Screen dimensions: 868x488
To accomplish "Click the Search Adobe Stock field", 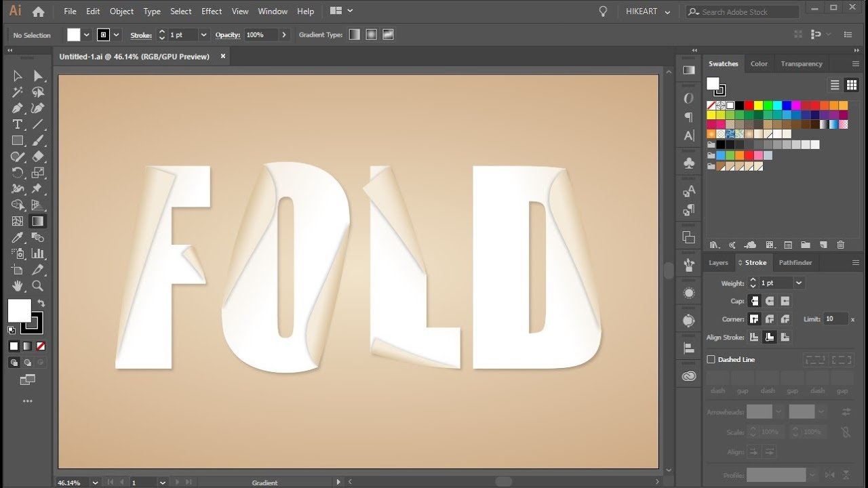I will click(743, 12).
